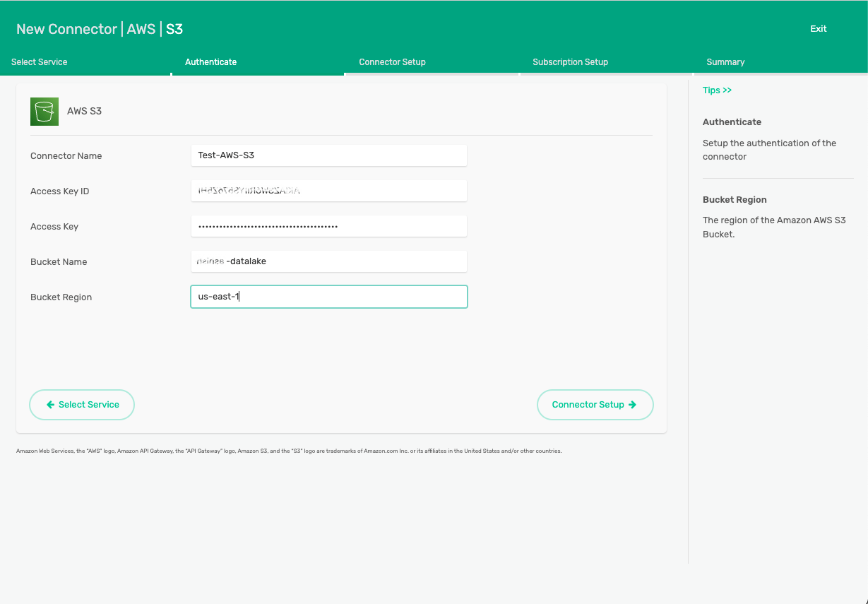The height and width of the screenshot is (604, 868).
Task: Click the Bucket Region field containing us-east-1
Action: [328, 297]
